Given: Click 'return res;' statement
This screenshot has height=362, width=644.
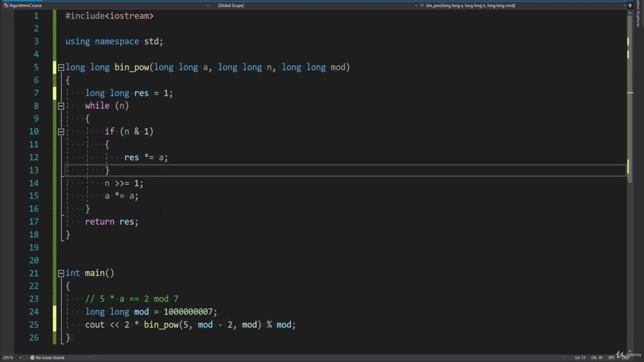Looking at the screenshot, I should click(x=112, y=222).
